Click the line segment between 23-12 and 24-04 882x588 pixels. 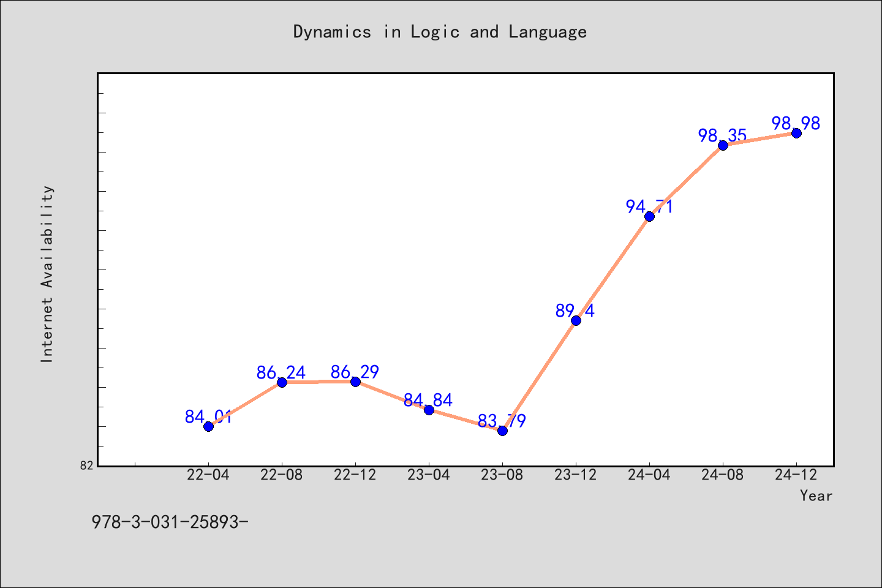(612, 268)
